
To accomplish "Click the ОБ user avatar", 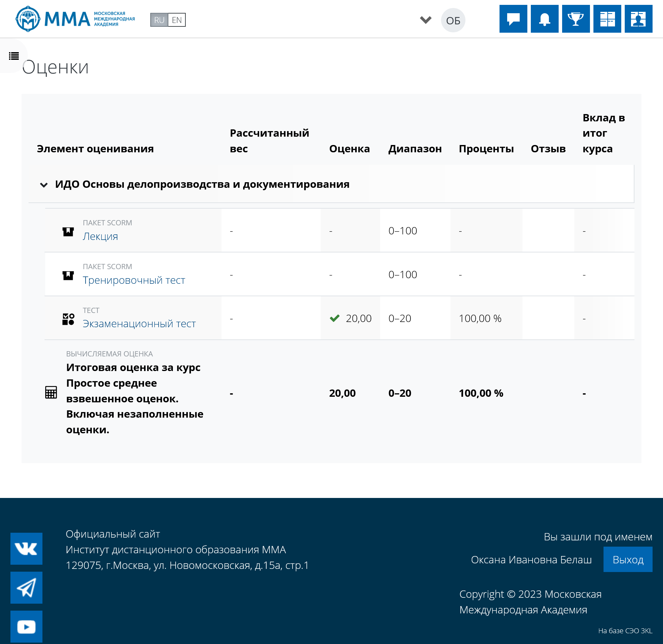I will (x=453, y=20).
